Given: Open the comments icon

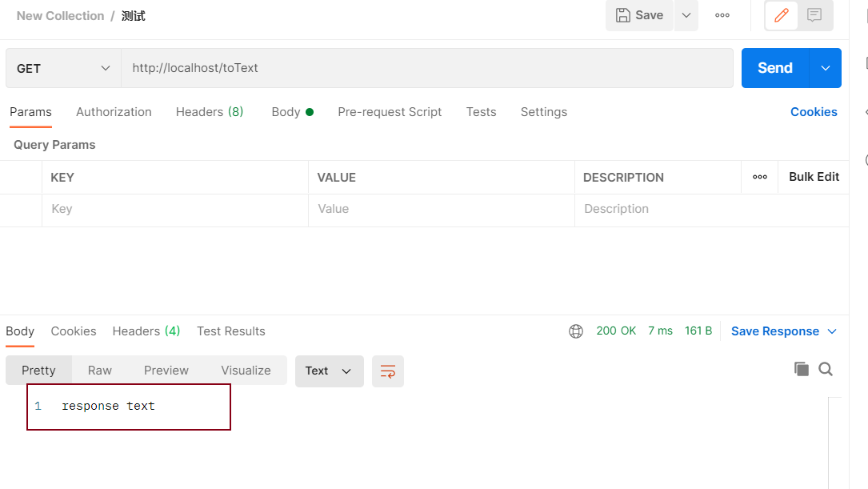Looking at the screenshot, I should (x=814, y=15).
